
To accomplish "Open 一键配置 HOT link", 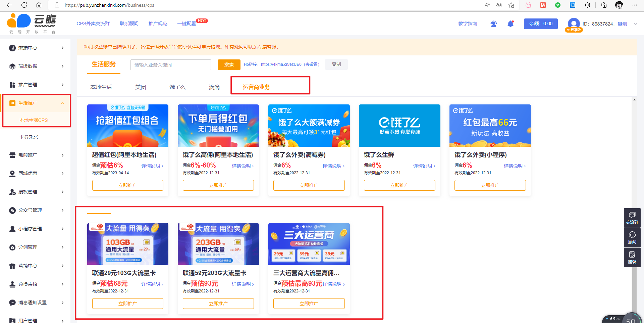I will point(186,24).
